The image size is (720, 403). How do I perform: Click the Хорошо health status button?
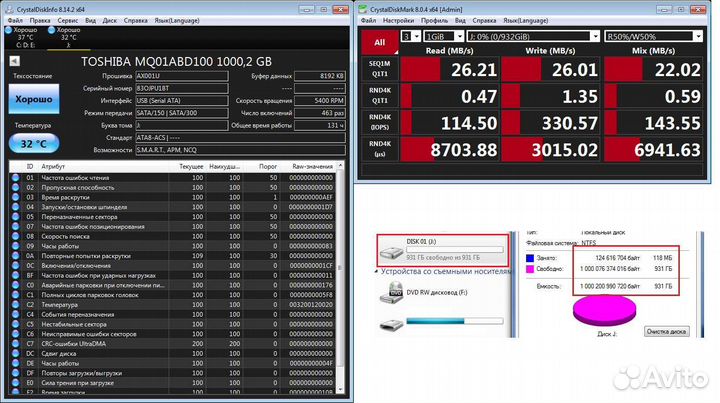click(34, 99)
